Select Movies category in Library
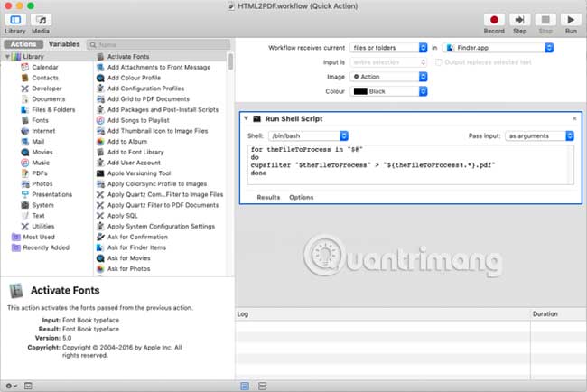587x392 pixels. click(x=42, y=152)
